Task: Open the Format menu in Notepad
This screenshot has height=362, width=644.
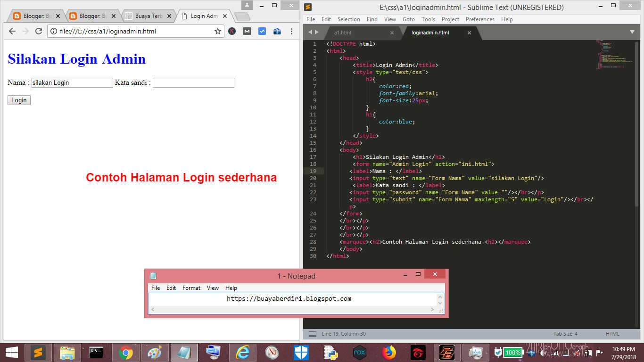Action: pyautogui.click(x=191, y=288)
